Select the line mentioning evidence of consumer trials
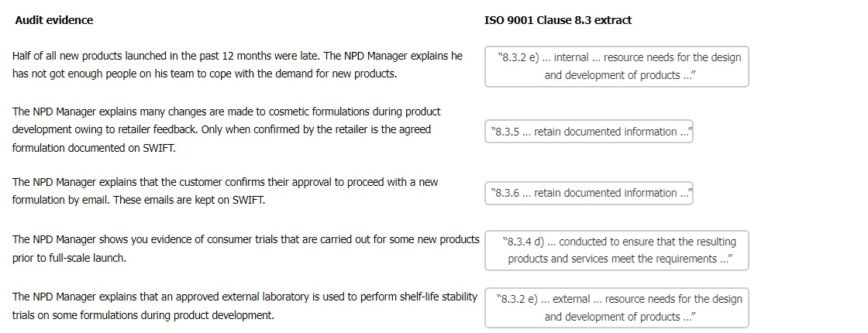The width and height of the screenshot is (868, 333). pyautogui.click(x=246, y=239)
